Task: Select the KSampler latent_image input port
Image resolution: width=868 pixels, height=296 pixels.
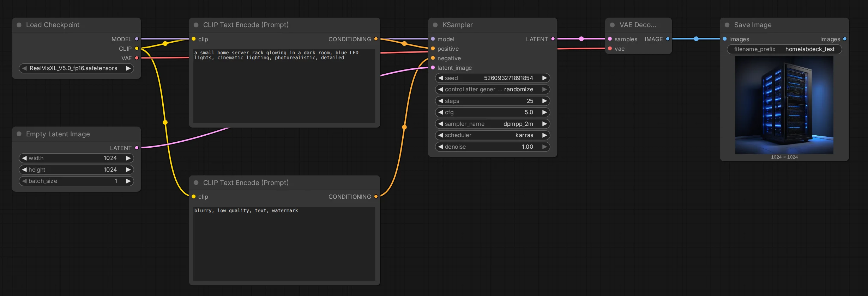Action: click(433, 68)
